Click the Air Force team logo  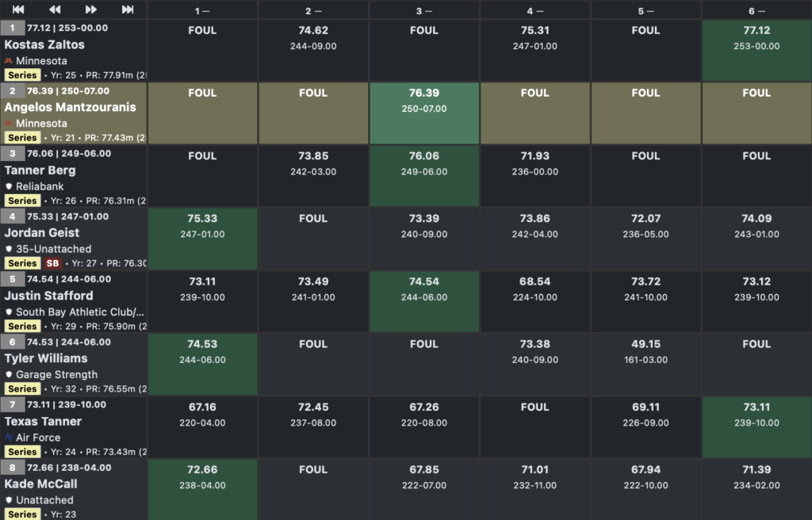pyautogui.click(x=10, y=438)
